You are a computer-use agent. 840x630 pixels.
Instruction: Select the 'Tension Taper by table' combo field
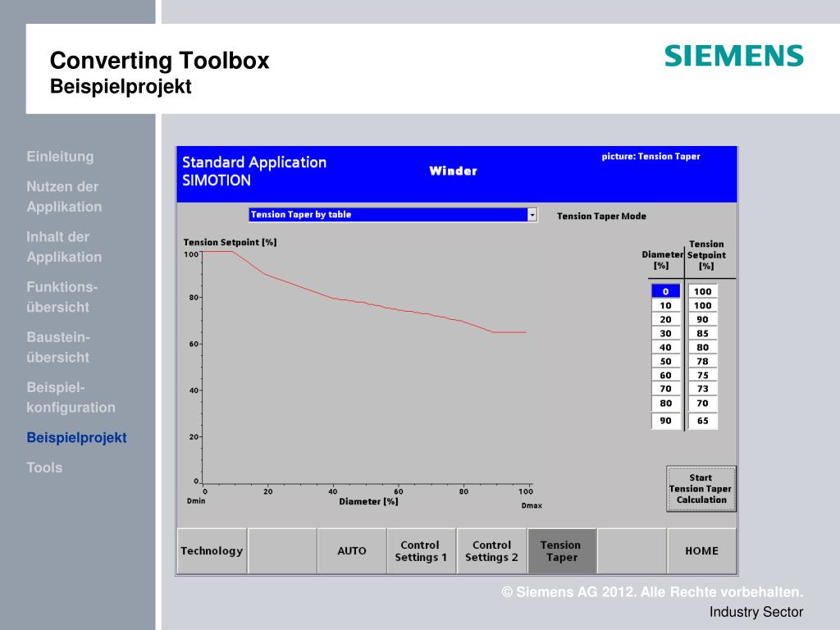point(393,215)
